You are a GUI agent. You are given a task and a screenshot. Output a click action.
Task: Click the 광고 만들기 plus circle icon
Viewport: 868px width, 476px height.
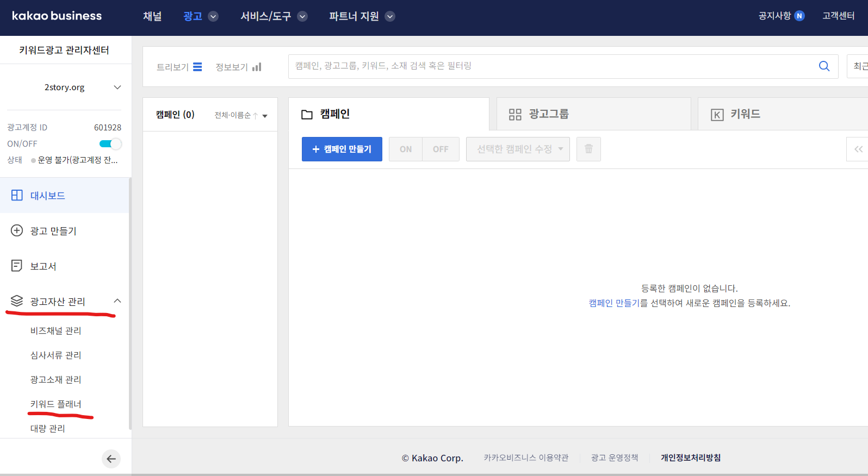click(x=17, y=230)
